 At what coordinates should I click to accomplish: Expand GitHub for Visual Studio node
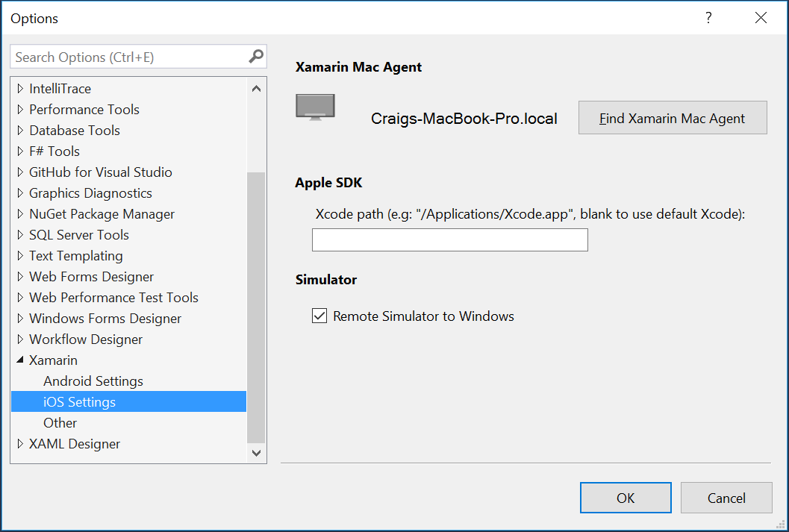tap(20, 172)
